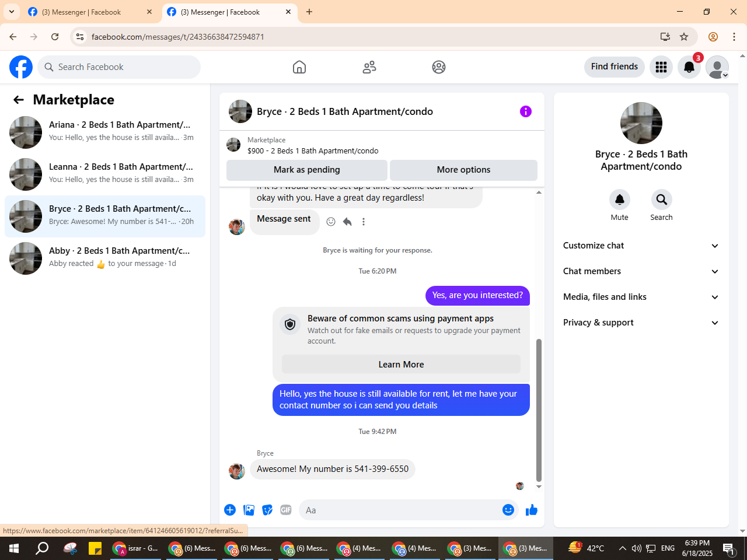
Task: Open the tab search dropdown arrow
Action: pyautogui.click(x=12, y=12)
